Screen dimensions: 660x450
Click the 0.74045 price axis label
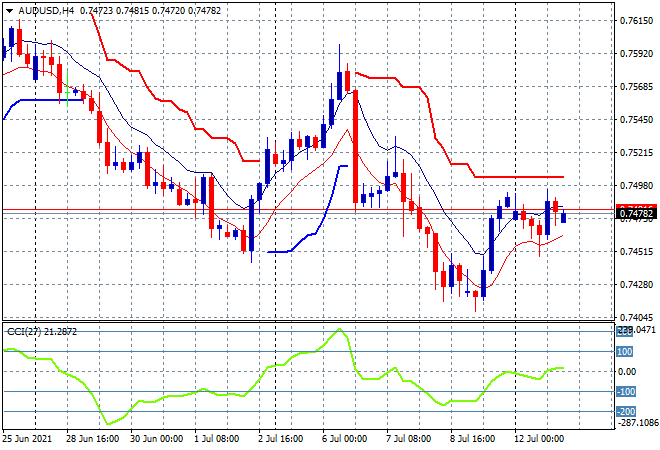click(x=636, y=318)
